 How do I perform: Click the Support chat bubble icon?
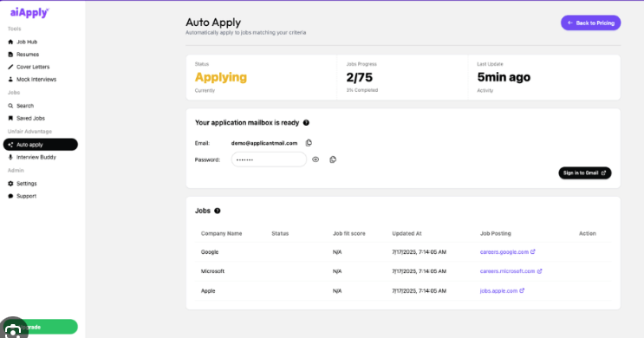coord(10,196)
